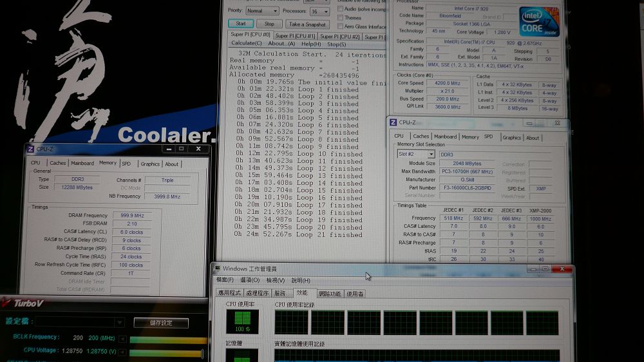Open CPU tab in the CPU-Z Memory window

click(35, 163)
